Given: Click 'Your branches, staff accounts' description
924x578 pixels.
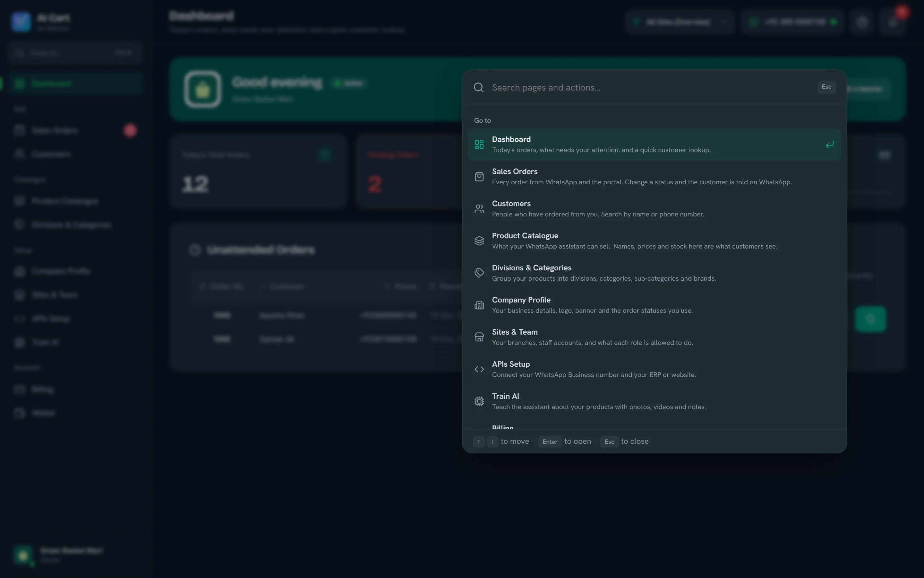Looking at the screenshot, I should [592, 343].
